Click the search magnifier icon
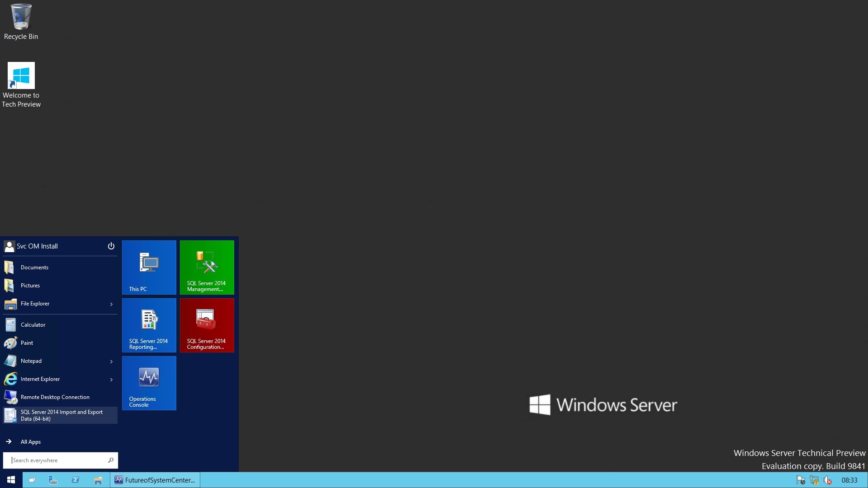 tap(111, 460)
